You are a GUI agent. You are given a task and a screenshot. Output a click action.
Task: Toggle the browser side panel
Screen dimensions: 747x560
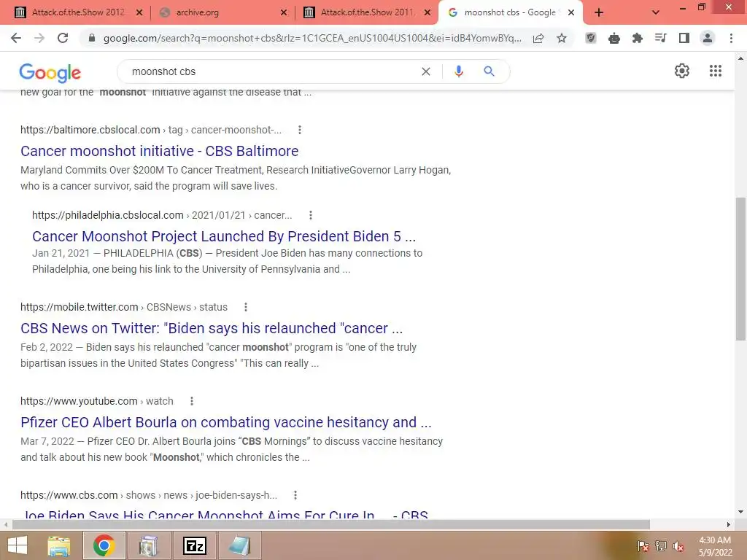(684, 38)
